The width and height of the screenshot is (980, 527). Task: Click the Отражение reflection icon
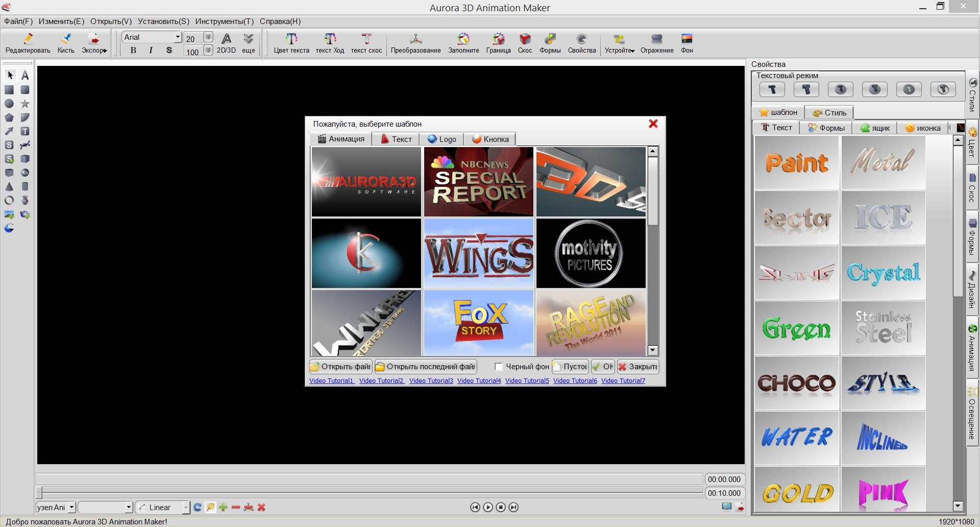coord(657,43)
